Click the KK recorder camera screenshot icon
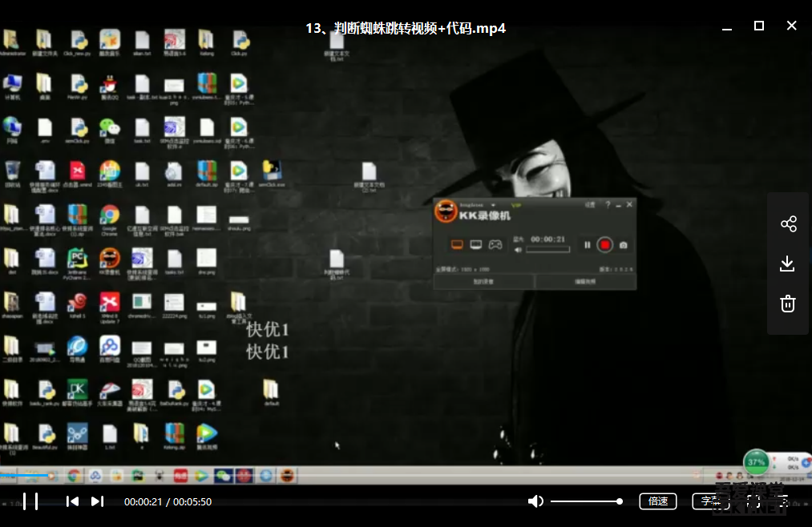 pyautogui.click(x=623, y=245)
